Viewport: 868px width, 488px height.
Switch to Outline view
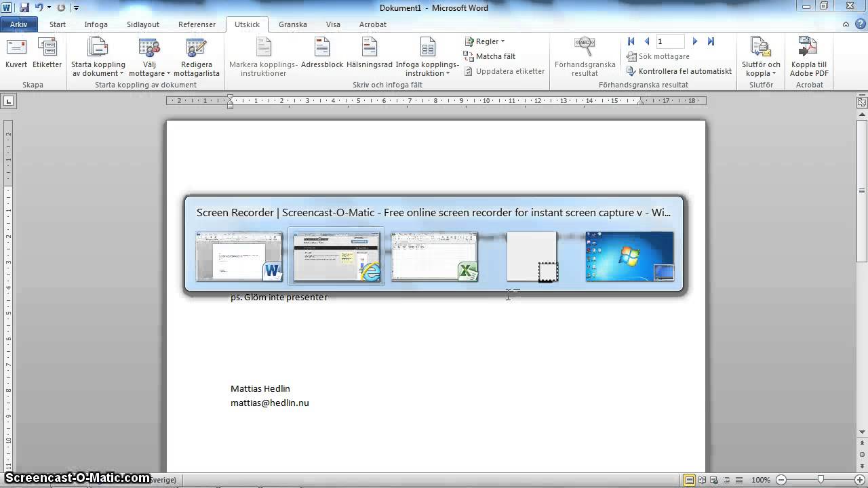pyautogui.click(x=728, y=480)
